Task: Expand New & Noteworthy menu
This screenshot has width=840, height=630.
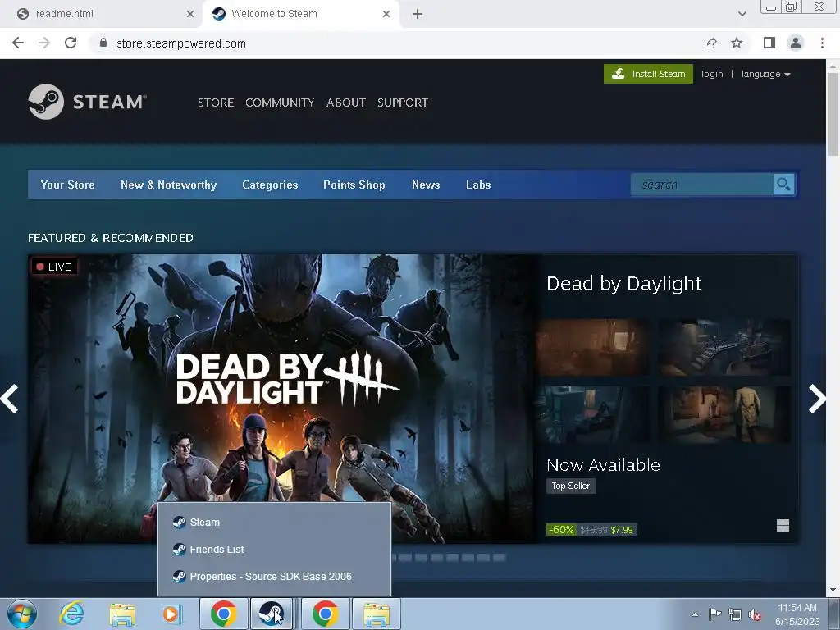Action: point(169,185)
